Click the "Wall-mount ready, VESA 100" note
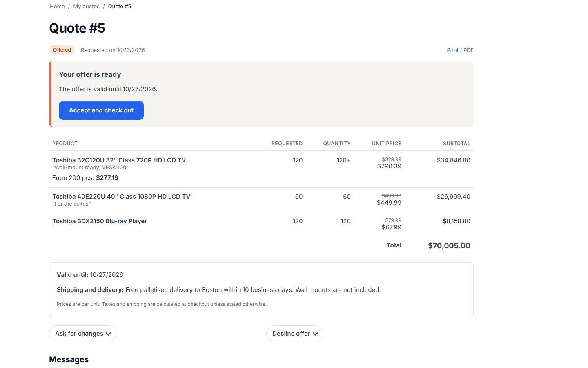The height and width of the screenshot is (368, 588). 90,167
